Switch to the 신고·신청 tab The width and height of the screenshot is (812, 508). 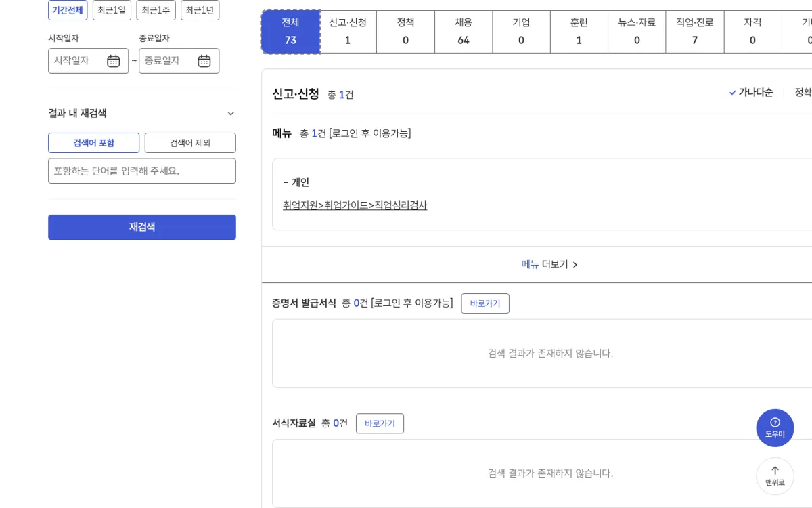click(x=348, y=31)
